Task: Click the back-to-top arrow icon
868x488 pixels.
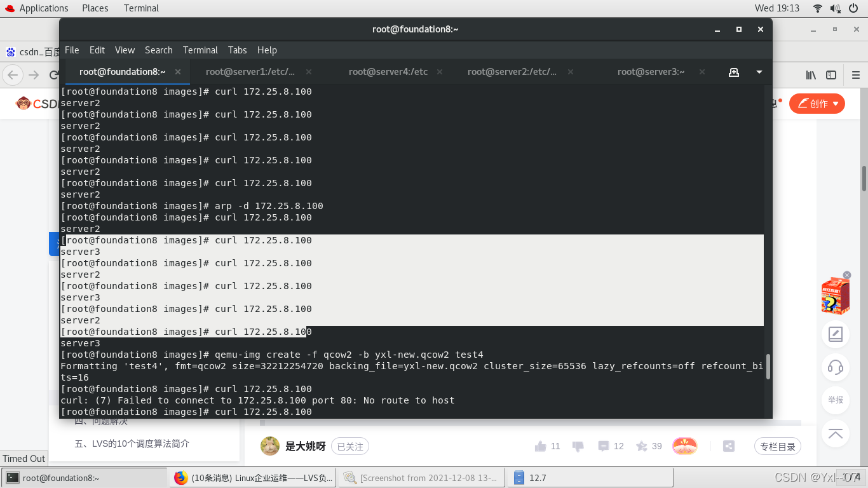Action: click(836, 433)
